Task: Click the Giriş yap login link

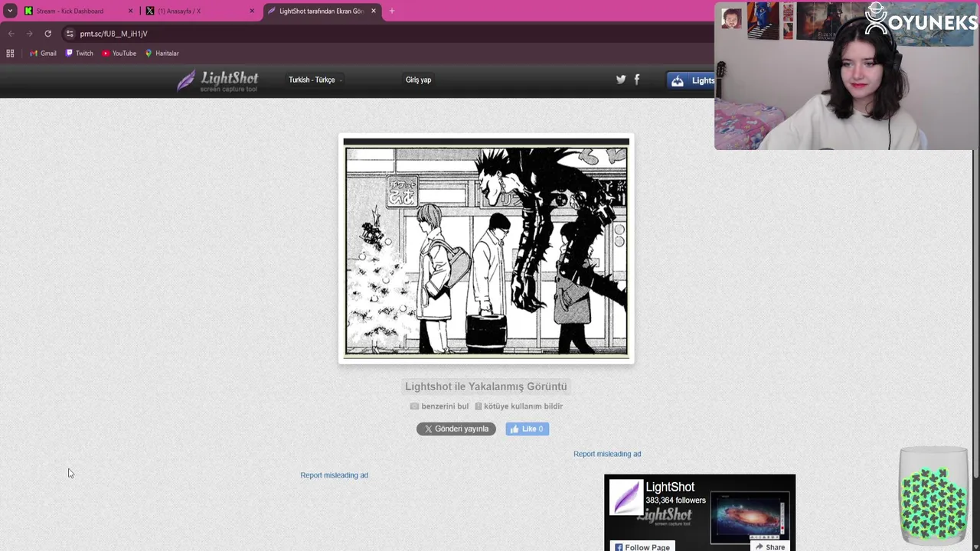Action: pyautogui.click(x=418, y=80)
